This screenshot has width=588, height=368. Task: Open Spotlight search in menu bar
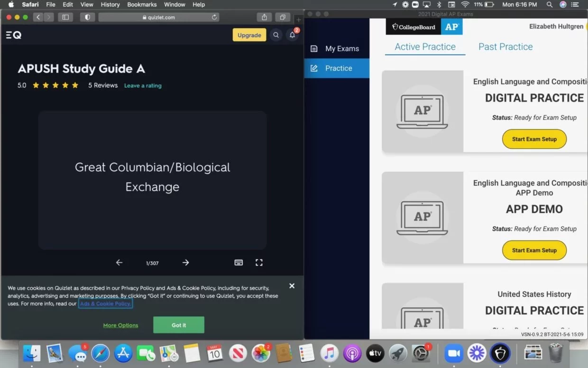550,4
